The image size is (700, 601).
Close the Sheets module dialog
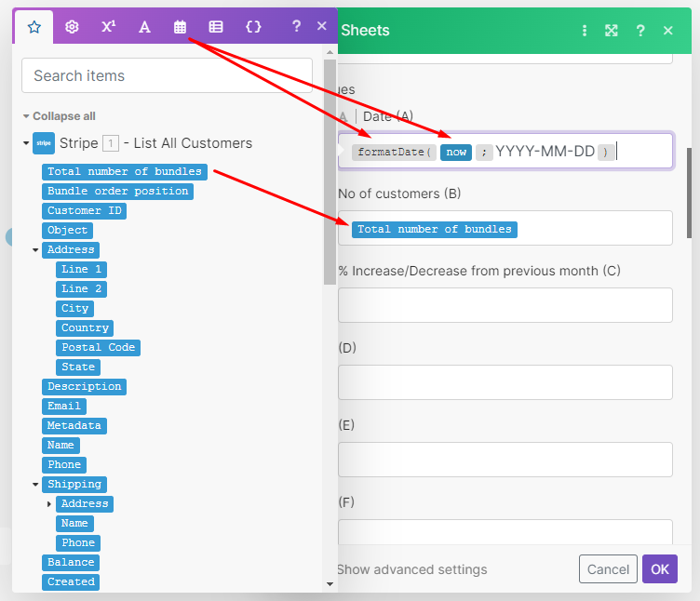[667, 31]
